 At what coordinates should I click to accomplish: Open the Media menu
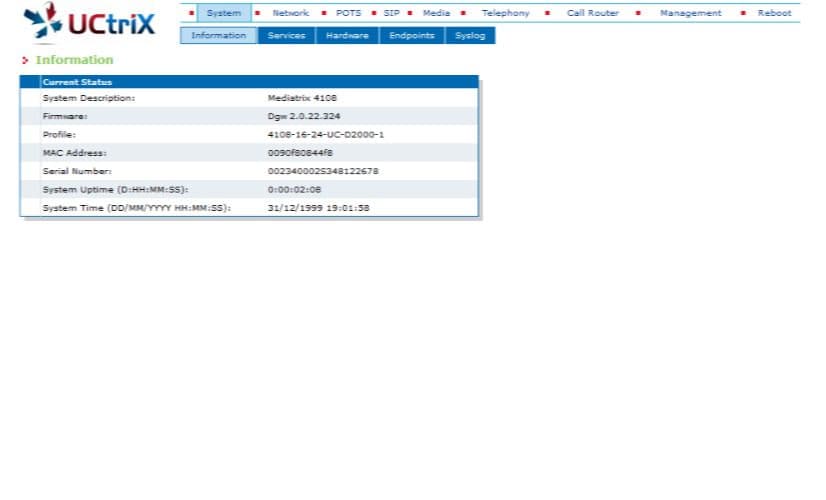436,13
